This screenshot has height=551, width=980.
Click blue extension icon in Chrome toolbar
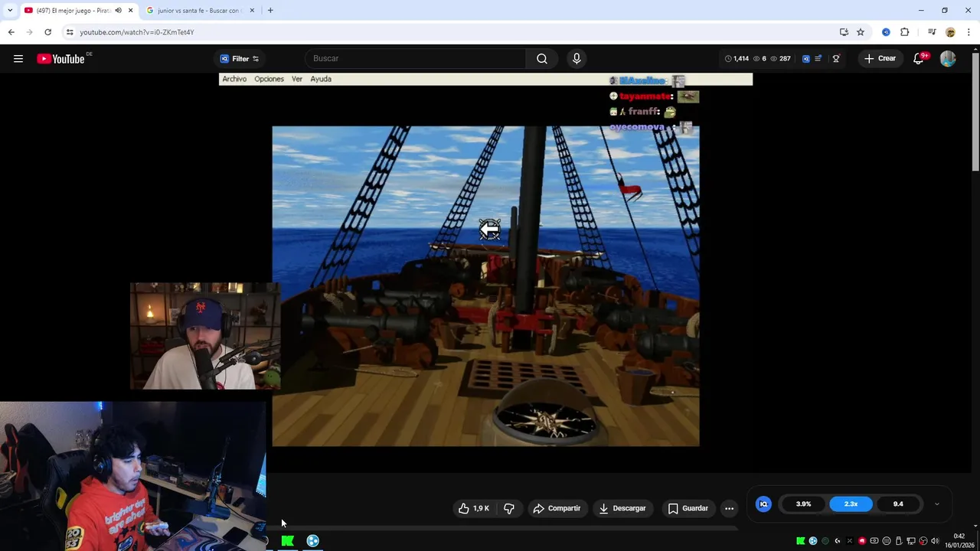click(x=886, y=32)
